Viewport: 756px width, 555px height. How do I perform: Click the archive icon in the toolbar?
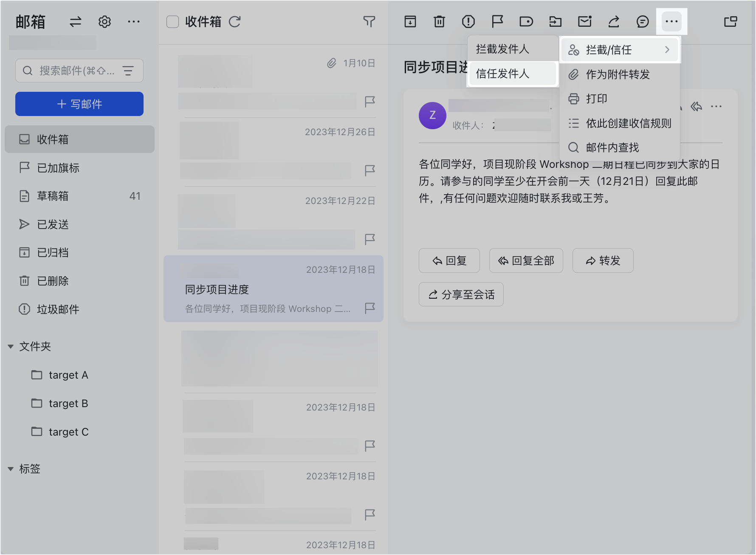point(410,21)
